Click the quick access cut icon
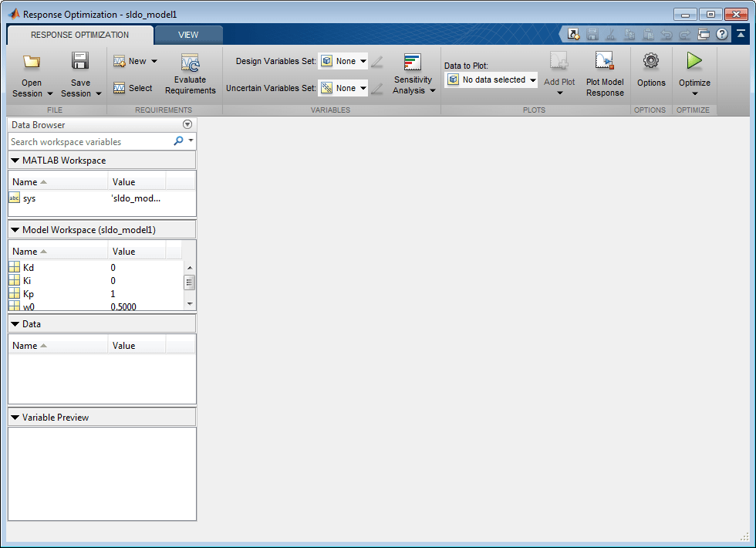 (x=610, y=34)
